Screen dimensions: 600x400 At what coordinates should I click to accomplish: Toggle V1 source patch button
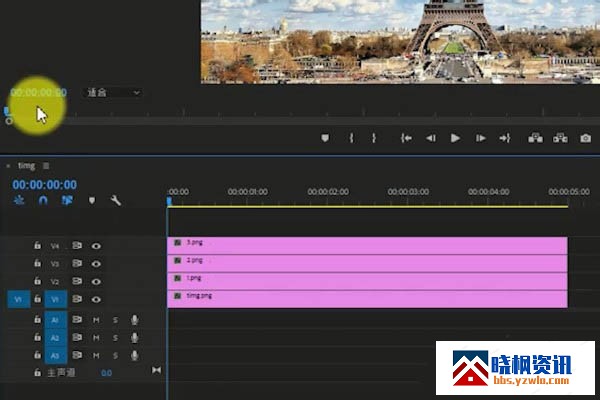pyautogui.click(x=19, y=299)
